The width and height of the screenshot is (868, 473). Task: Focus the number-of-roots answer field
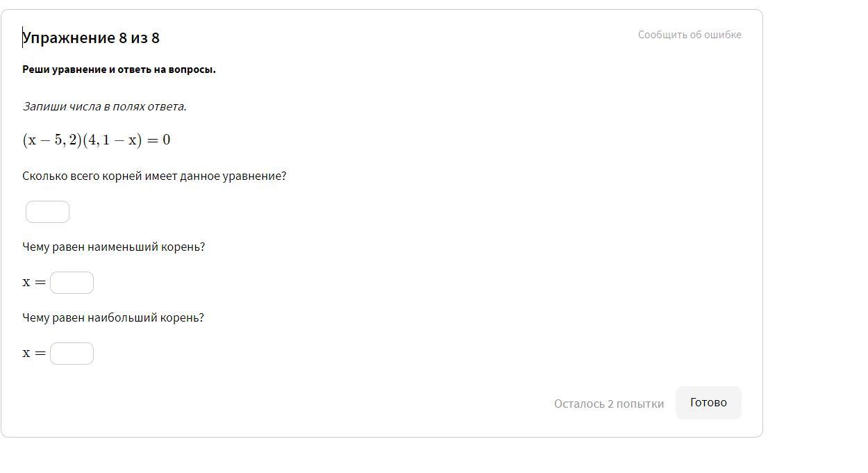click(x=47, y=212)
